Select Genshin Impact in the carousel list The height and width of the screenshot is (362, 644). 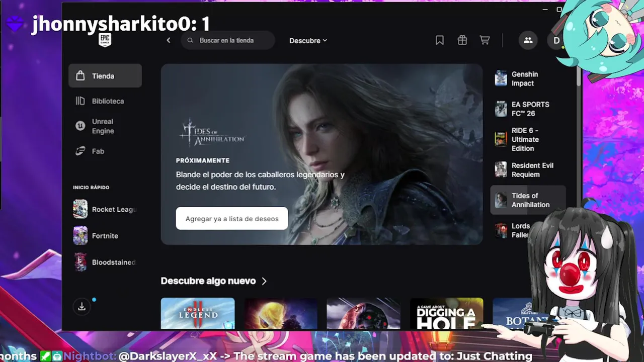tap(528, 78)
